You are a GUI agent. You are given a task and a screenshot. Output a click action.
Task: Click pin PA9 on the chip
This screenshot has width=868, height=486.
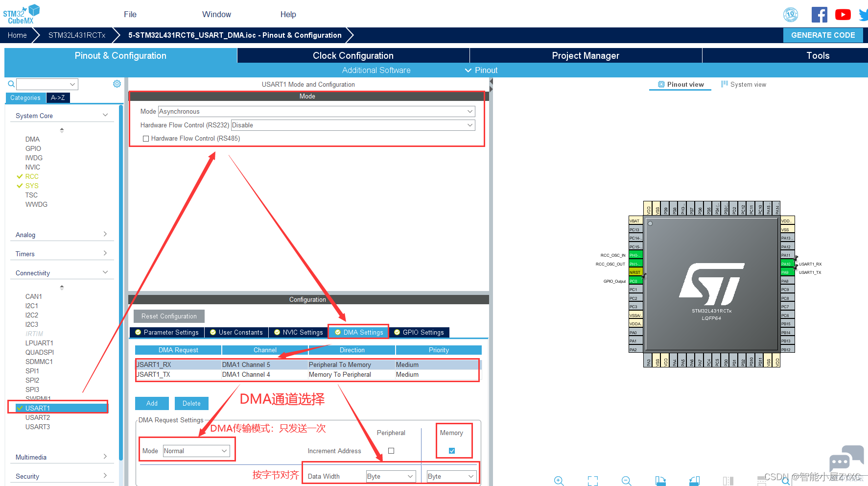tap(787, 272)
